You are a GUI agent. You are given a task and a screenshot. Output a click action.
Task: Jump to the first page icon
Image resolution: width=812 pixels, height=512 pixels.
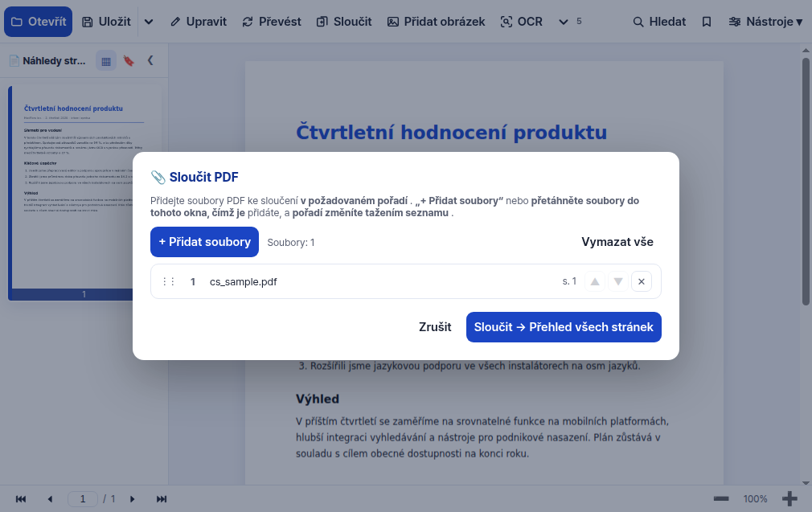click(x=21, y=499)
